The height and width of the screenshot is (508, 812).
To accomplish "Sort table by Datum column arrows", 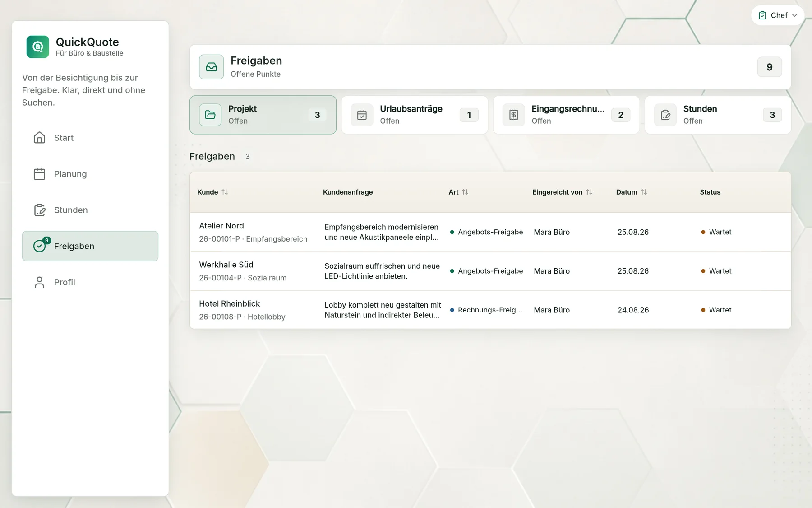I will click(x=644, y=192).
